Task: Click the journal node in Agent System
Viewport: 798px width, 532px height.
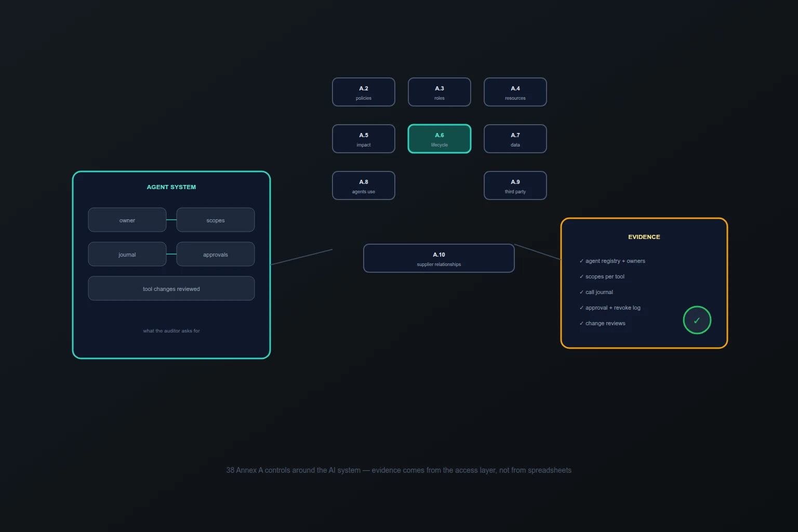Action: pos(127,254)
